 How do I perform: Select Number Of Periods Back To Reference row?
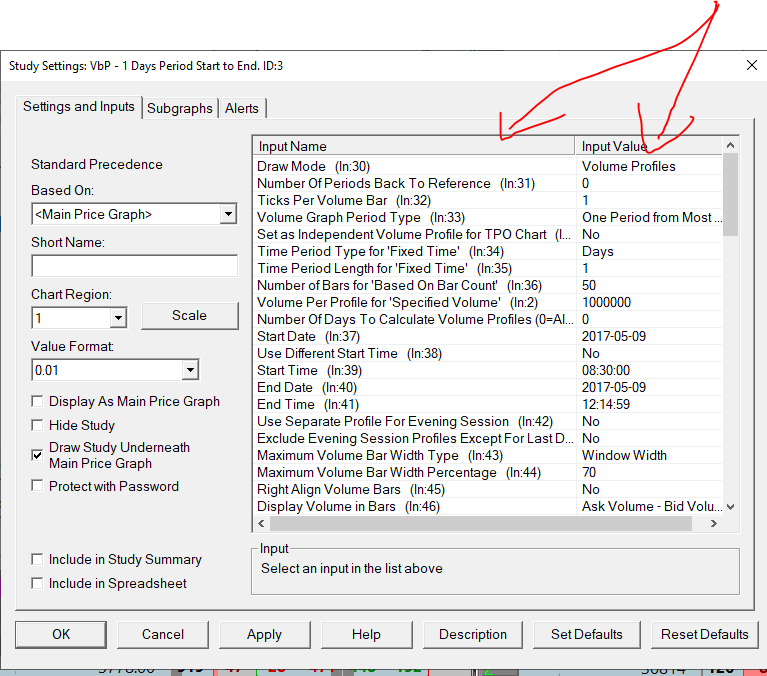(488, 183)
